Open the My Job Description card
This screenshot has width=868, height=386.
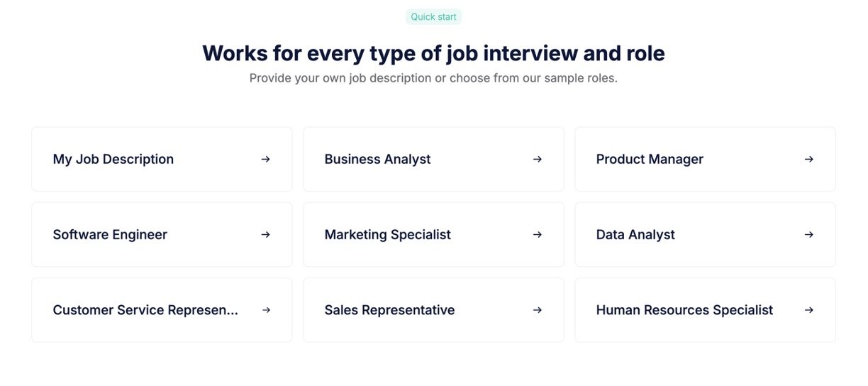[x=113, y=160]
